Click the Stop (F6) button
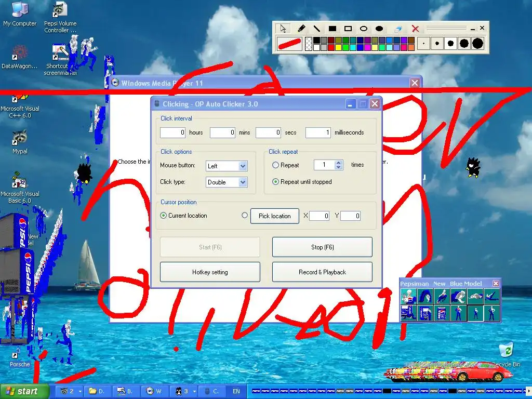This screenshot has width=532, height=399. pyautogui.click(x=322, y=247)
